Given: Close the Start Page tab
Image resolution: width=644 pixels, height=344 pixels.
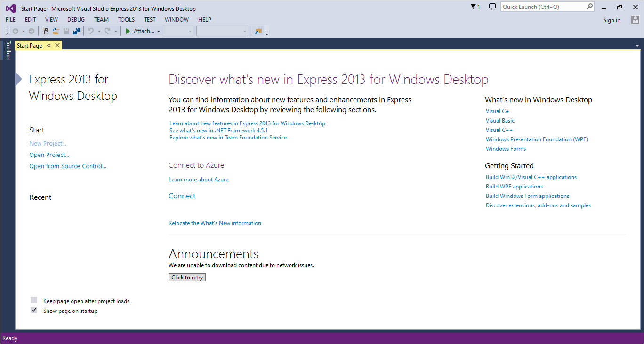Looking at the screenshot, I should tap(57, 45).
